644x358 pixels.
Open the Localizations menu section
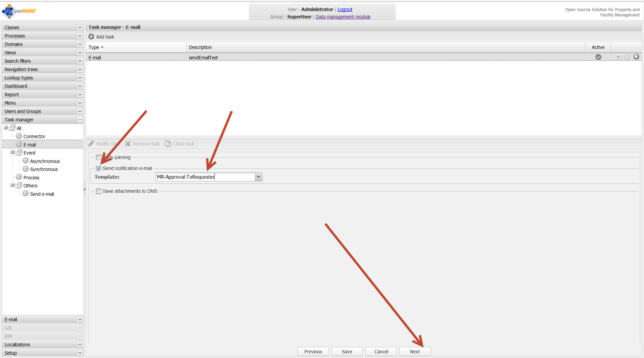point(17,345)
